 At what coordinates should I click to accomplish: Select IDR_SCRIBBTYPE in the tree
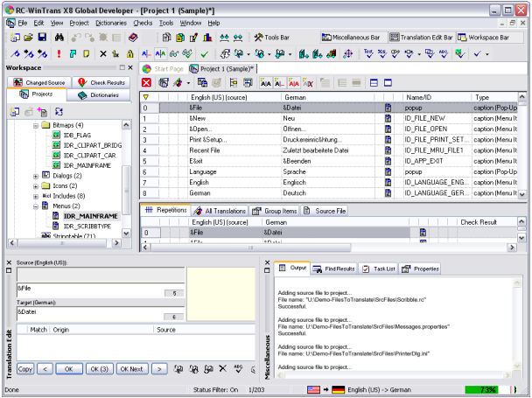point(87,227)
